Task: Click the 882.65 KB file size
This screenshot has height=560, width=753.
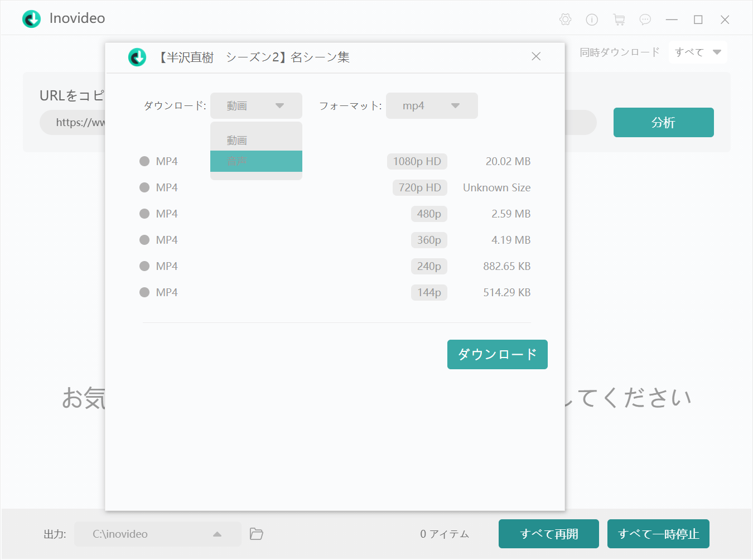Action: (507, 266)
